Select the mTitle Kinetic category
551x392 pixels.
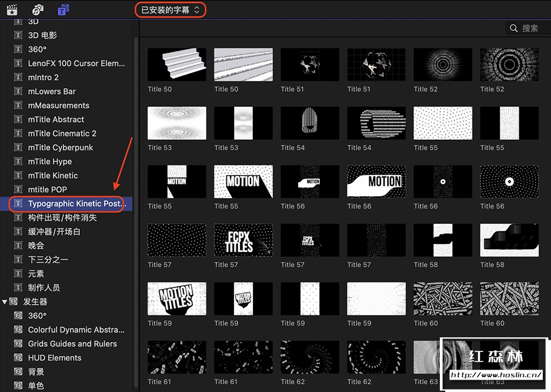coord(67,176)
